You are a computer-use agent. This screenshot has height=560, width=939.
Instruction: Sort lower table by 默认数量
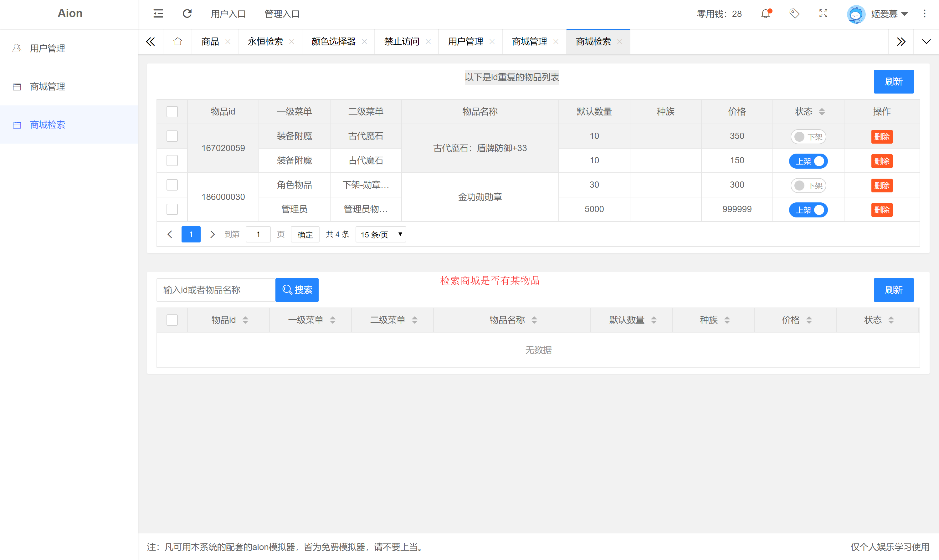coord(654,320)
